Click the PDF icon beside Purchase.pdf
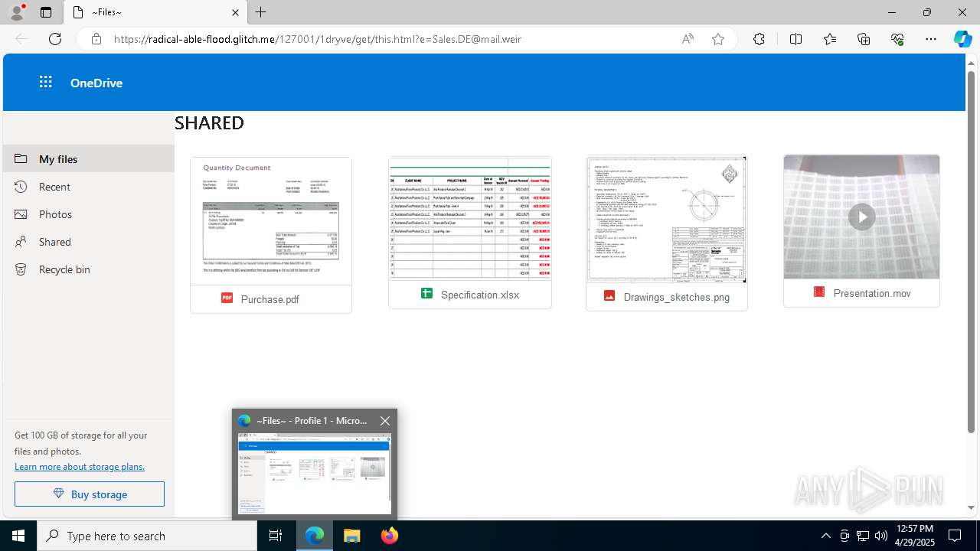 [227, 298]
